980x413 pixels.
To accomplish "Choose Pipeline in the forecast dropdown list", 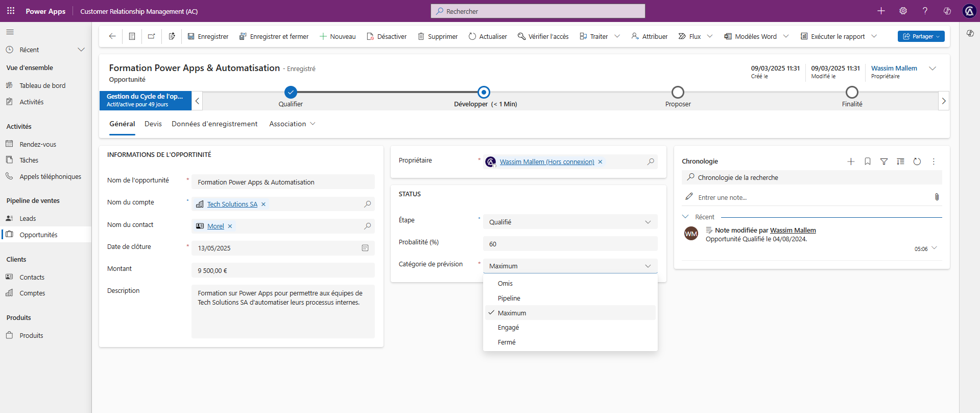I will (x=509, y=298).
